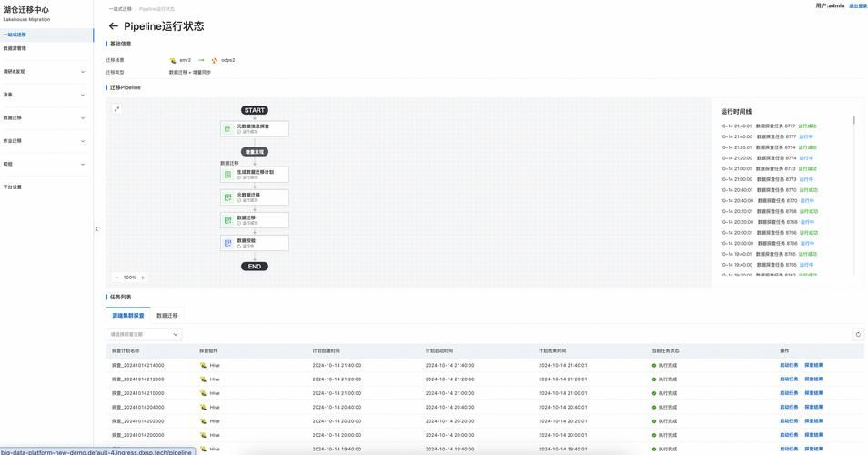Click START node in pipeline
Screen dimensions: 868x455
[255, 110]
